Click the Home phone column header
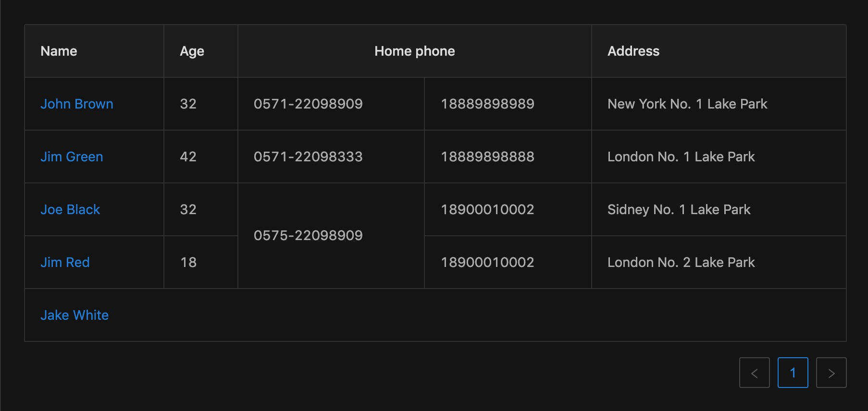The height and width of the screenshot is (411, 868). click(x=414, y=51)
